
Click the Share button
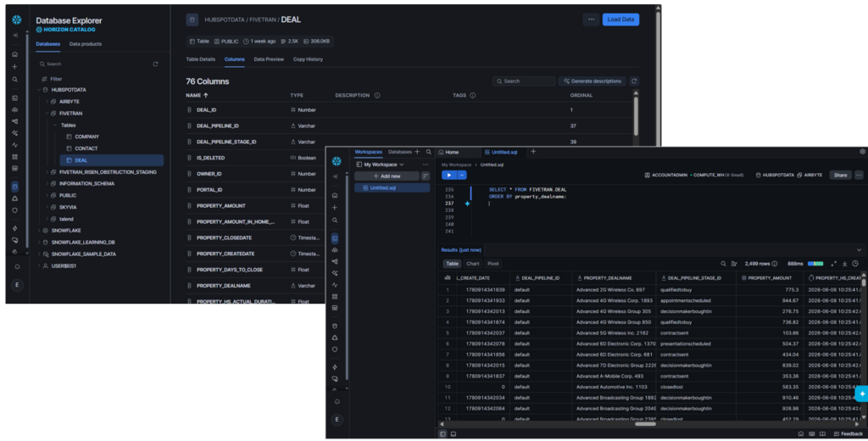tap(840, 175)
